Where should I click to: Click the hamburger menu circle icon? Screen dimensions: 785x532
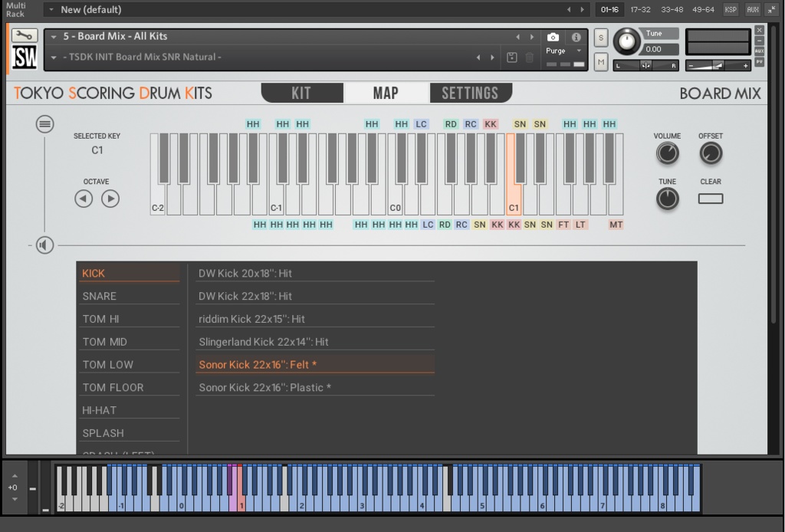pos(44,123)
